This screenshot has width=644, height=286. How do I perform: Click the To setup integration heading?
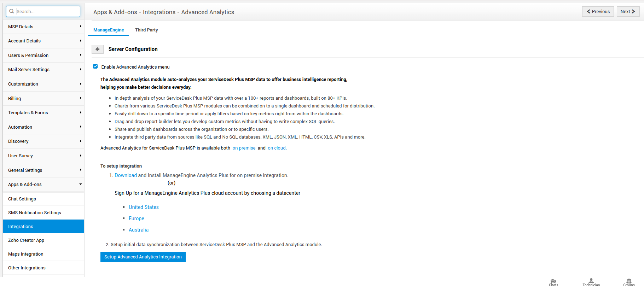coord(121,166)
